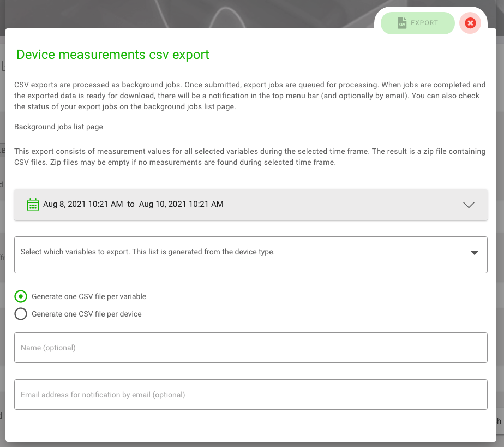Image resolution: width=504 pixels, height=447 pixels.
Task: Click the start date Aug 8, 2021 10:21 AM
Action: tap(83, 205)
